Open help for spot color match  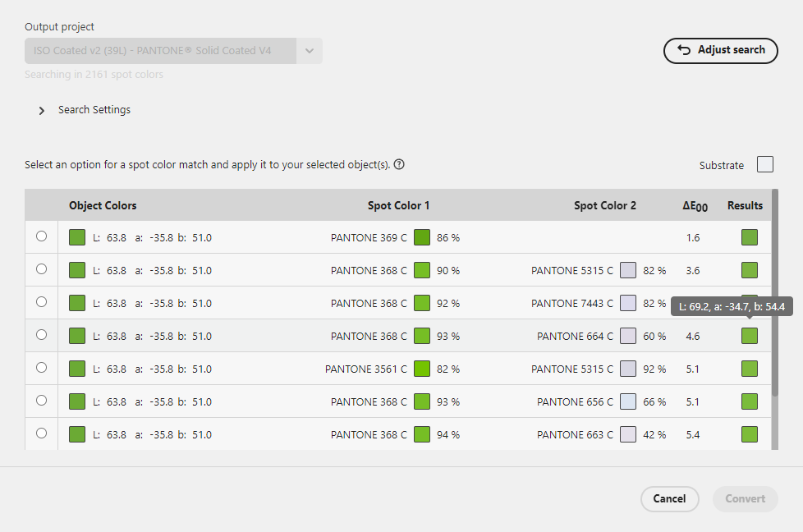click(x=399, y=164)
